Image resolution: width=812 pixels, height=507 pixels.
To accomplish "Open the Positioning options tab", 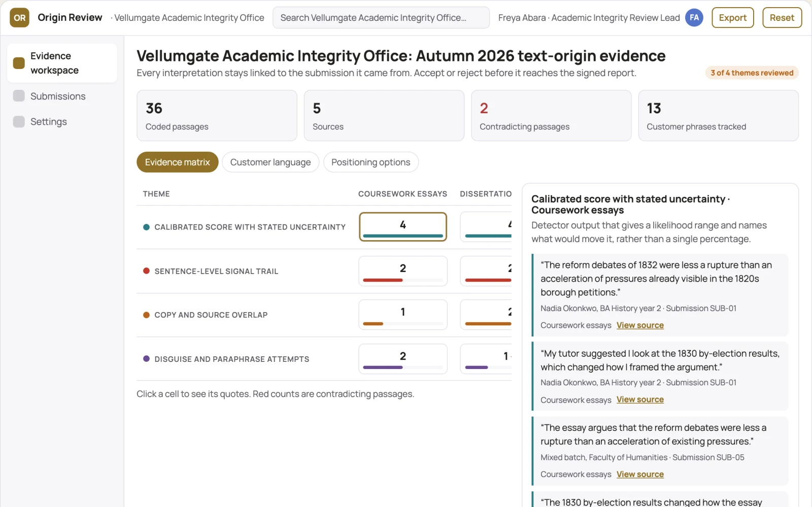I will pyautogui.click(x=371, y=162).
